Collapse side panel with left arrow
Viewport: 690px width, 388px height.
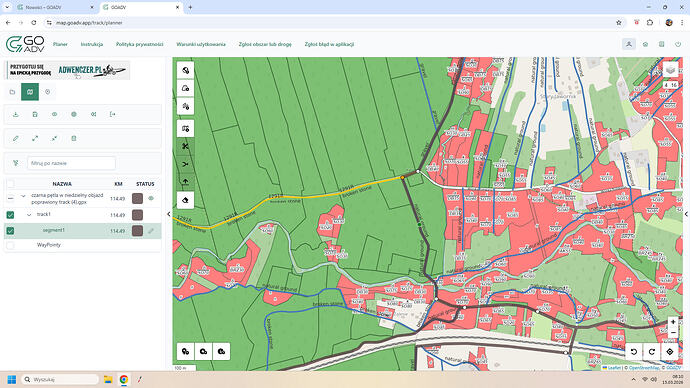(169, 214)
